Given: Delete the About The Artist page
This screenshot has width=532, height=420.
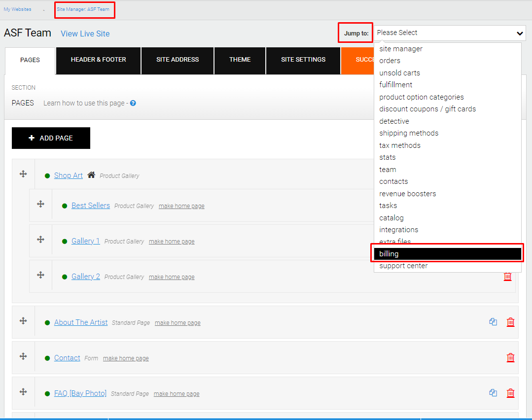Looking at the screenshot, I should [x=511, y=322].
